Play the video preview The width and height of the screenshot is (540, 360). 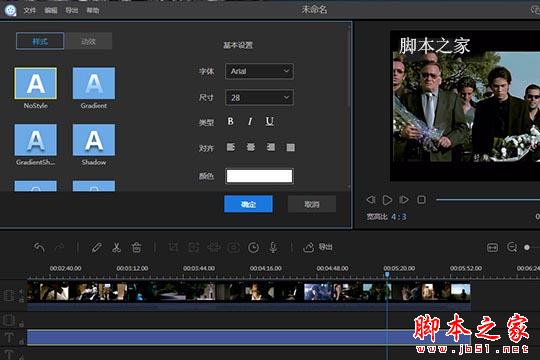(x=387, y=200)
